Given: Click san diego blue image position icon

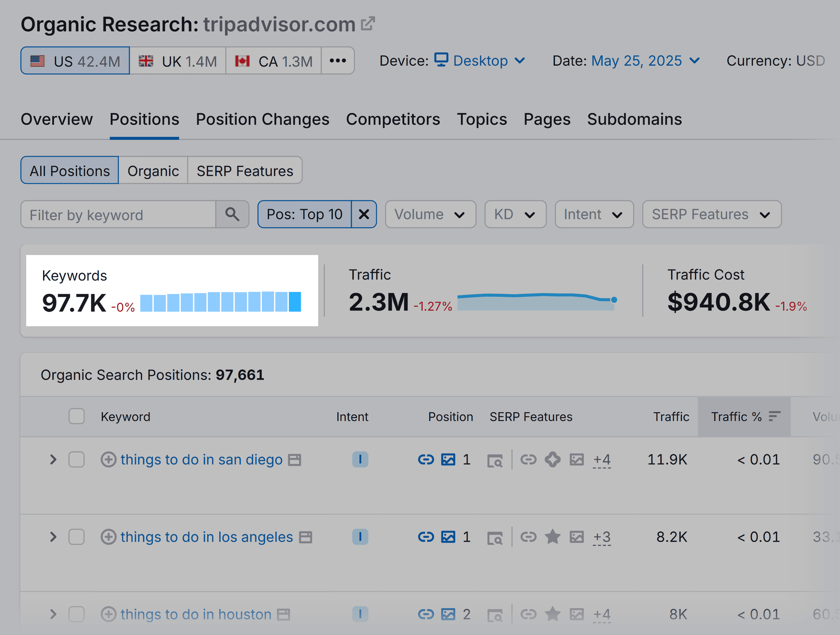Looking at the screenshot, I should (448, 460).
